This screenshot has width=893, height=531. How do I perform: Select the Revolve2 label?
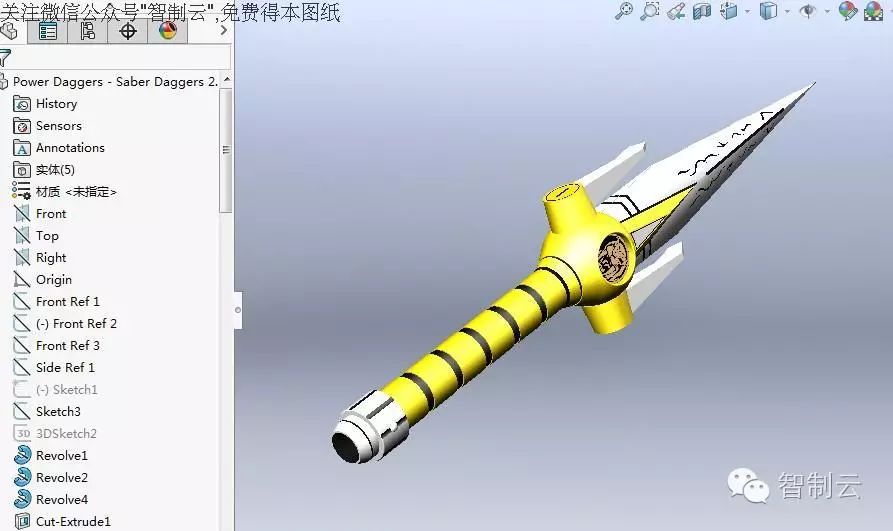click(62, 477)
